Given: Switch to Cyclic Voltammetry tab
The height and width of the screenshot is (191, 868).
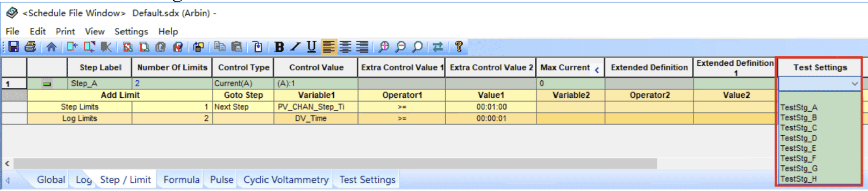Looking at the screenshot, I should [x=286, y=180].
